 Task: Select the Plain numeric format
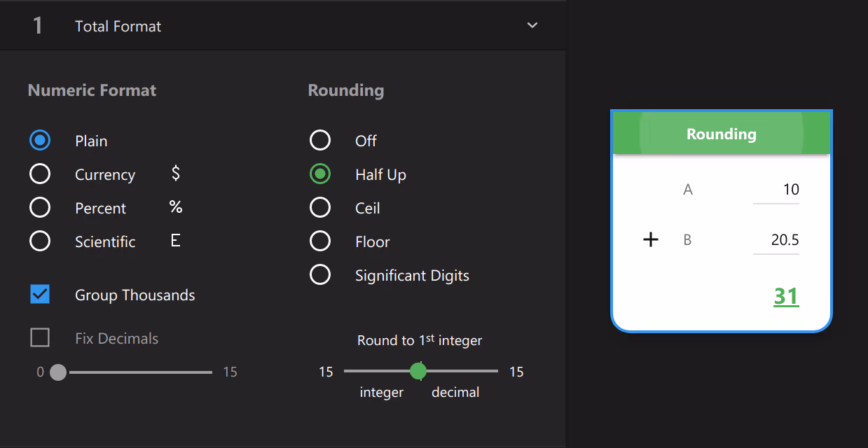(40, 141)
